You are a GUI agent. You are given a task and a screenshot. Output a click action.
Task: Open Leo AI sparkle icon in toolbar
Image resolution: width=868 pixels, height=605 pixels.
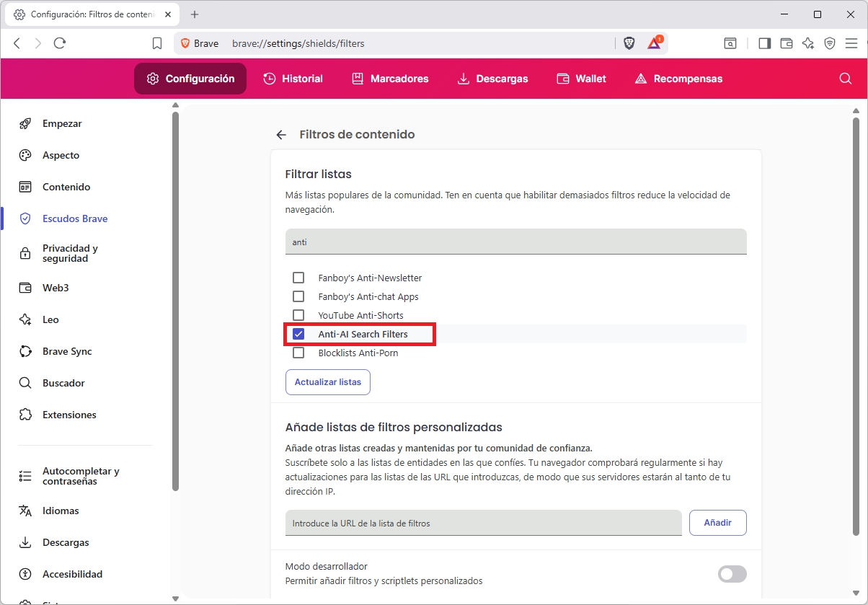pos(808,43)
